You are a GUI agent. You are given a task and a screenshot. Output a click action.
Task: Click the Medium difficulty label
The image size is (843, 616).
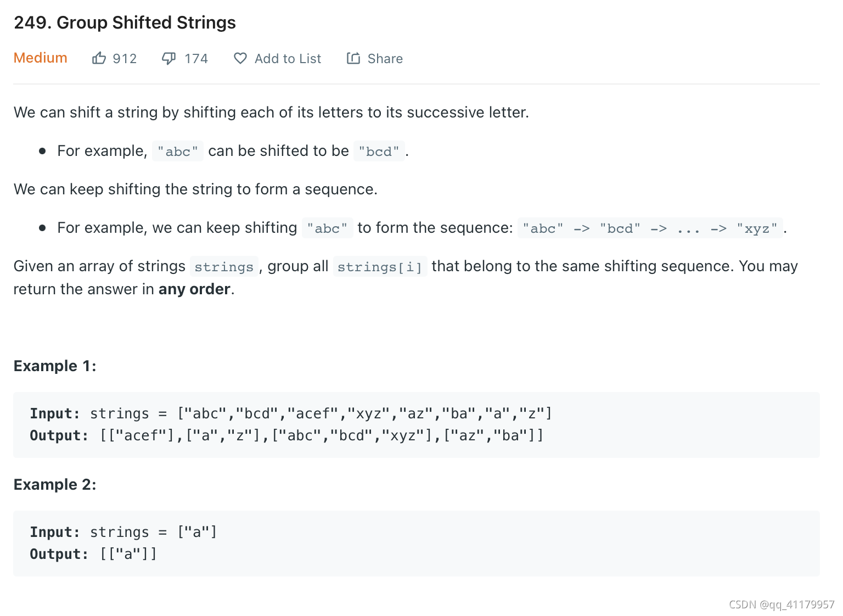41,58
